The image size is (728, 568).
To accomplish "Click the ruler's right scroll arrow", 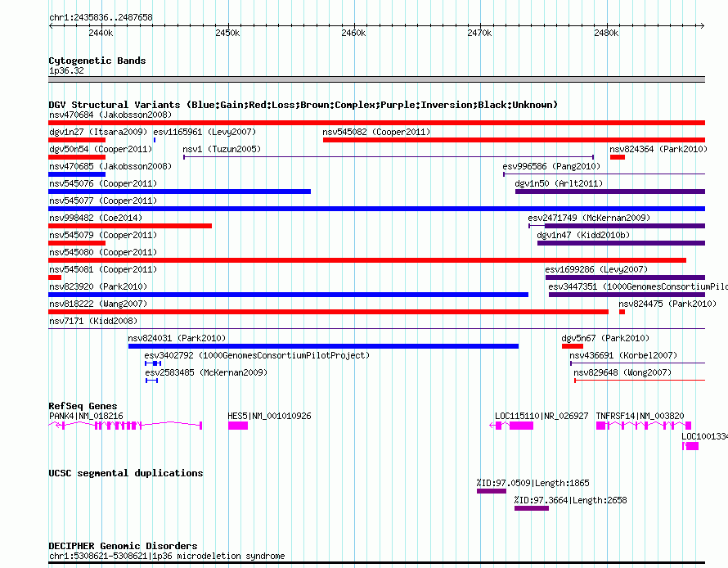I will coord(703,26).
